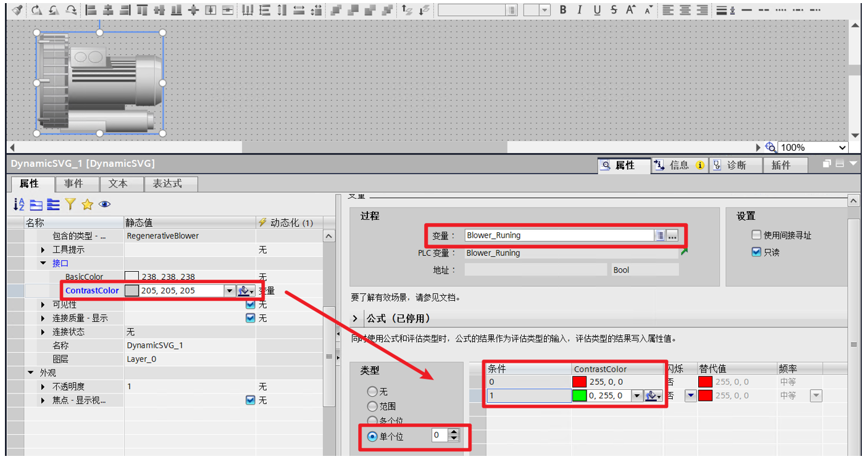This screenshot has width=868, height=459.
Task: Click the Italic formatting icon
Action: 579,10
